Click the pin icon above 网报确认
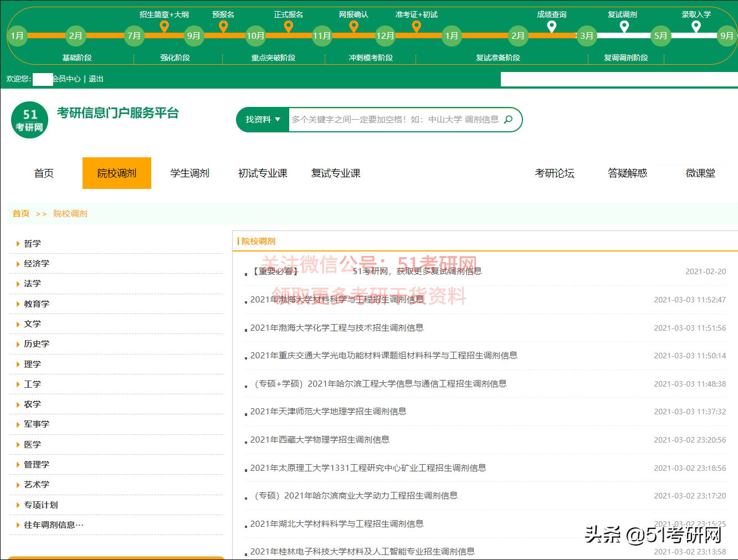Viewport: 738px width, 560px height. point(353,26)
